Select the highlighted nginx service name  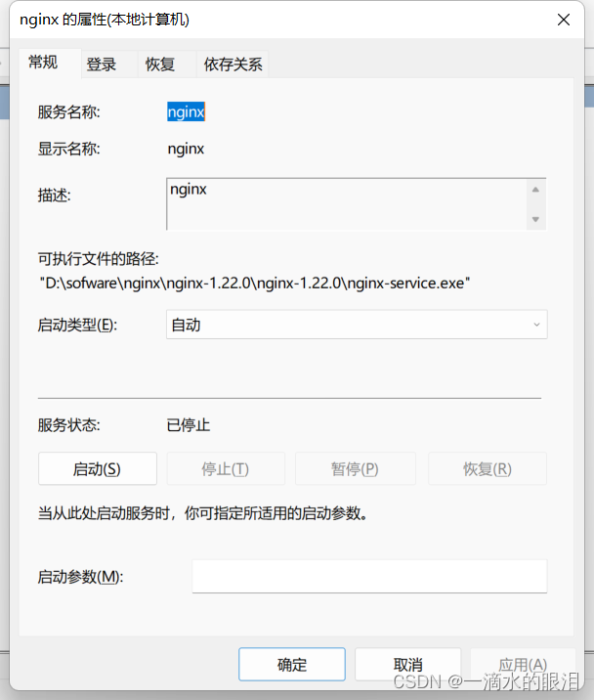click(186, 111)
